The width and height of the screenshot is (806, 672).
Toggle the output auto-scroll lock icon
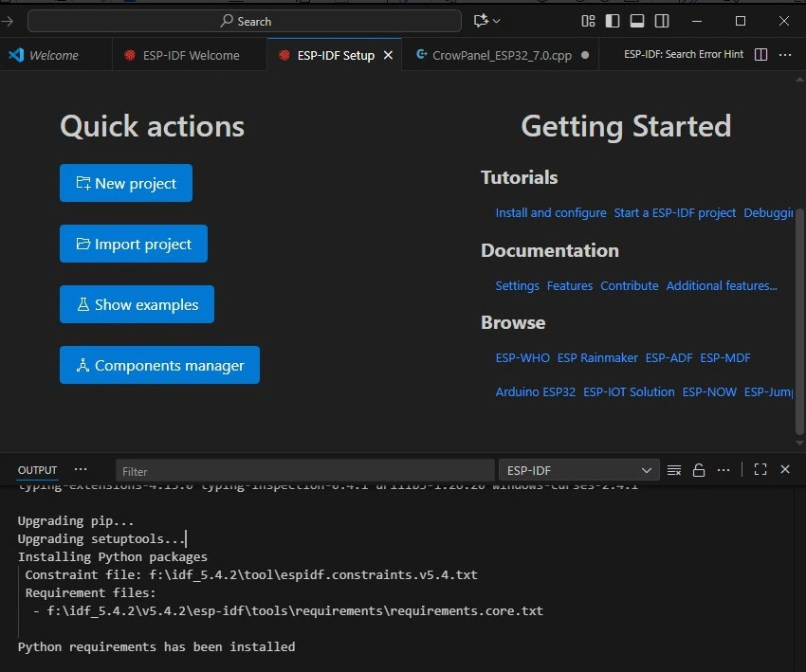pos(699,470)
